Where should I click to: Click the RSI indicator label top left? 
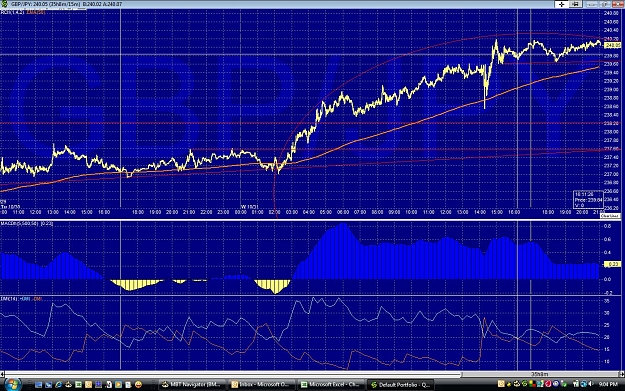point(12,12)
